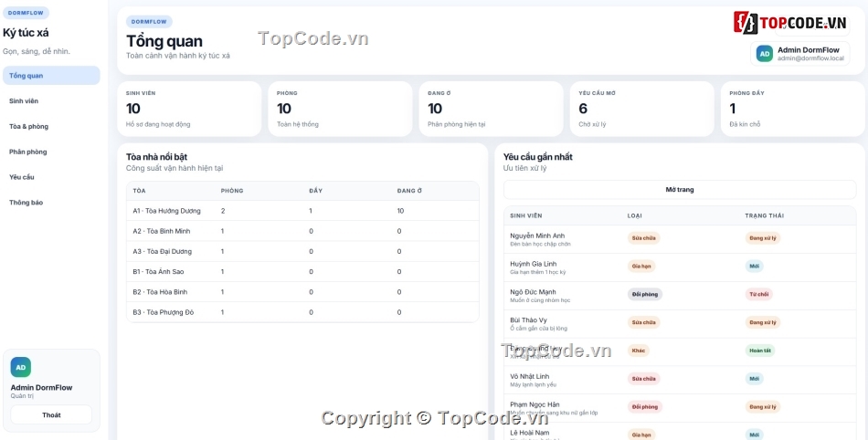Open the Tổng quan sidebar menu item
The width and height of the screenshot is (868, 440).
point(51,76)
